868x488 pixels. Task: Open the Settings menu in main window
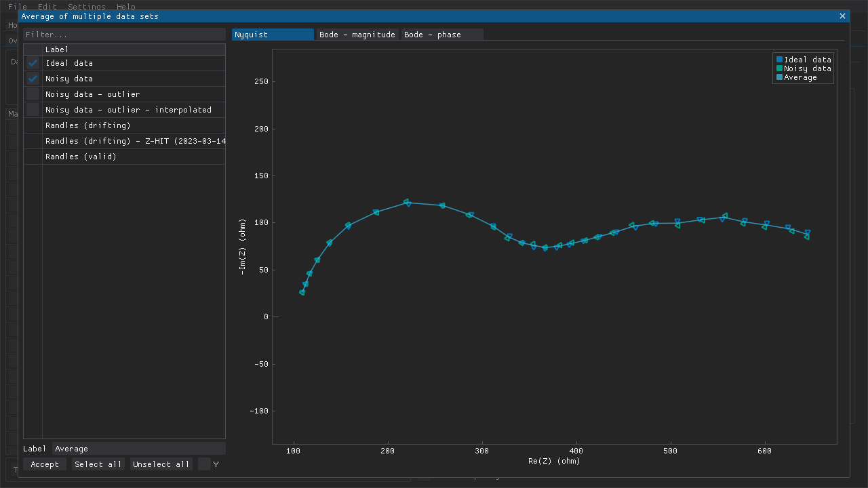click(87, 6)
